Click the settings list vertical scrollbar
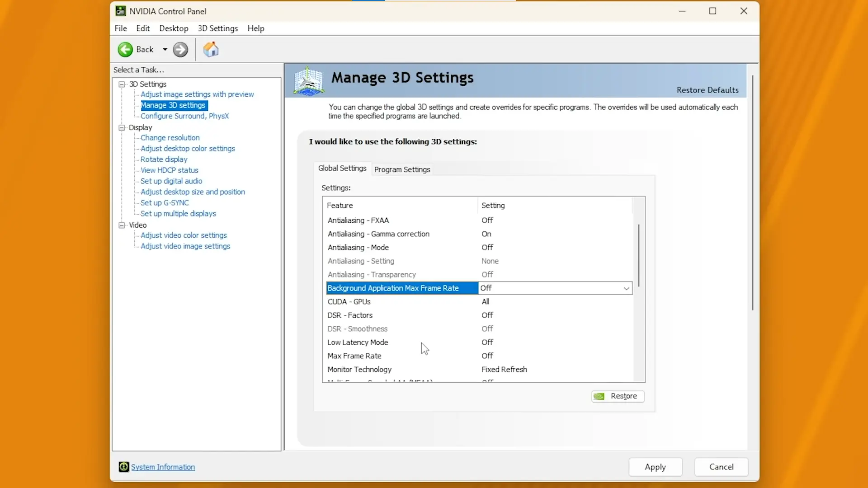 click(x=639, y=255)
